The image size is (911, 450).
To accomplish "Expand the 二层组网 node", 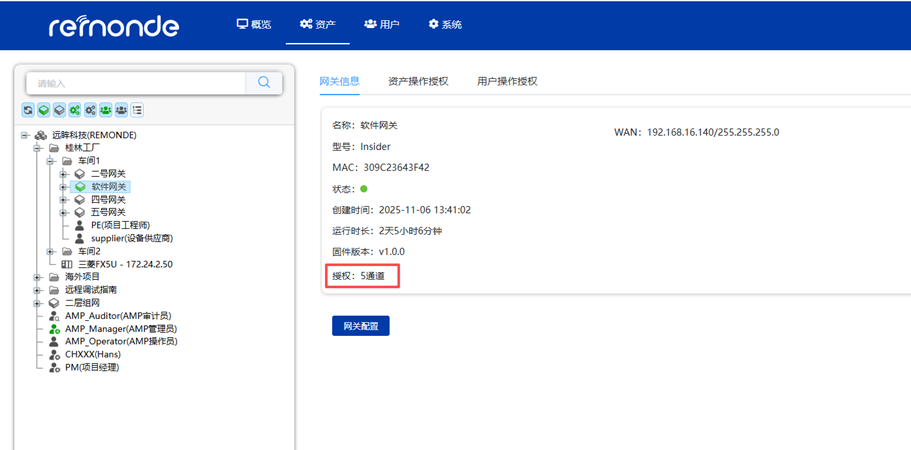I will 38,303.
